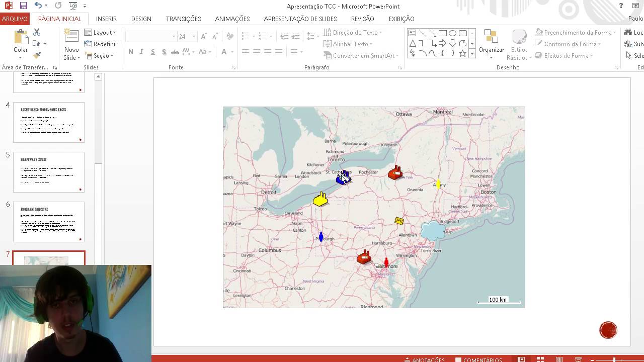Select the yellow envelope icon on the map
This screenshot has height=362, width=644.
click(399, 220)
